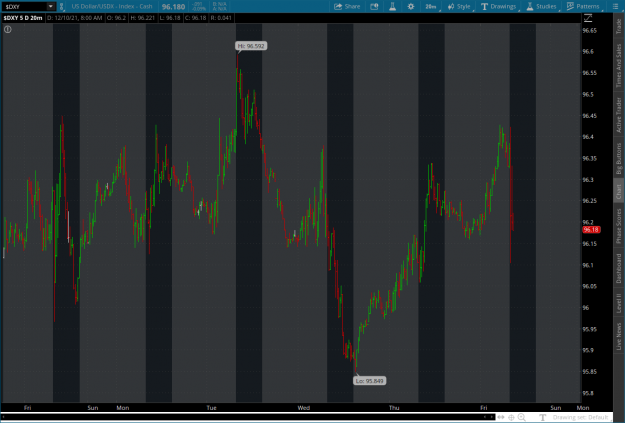This screenshot has height=423, width=625.
Task: Open chart settings gear icon
Action: pos(411,6)
